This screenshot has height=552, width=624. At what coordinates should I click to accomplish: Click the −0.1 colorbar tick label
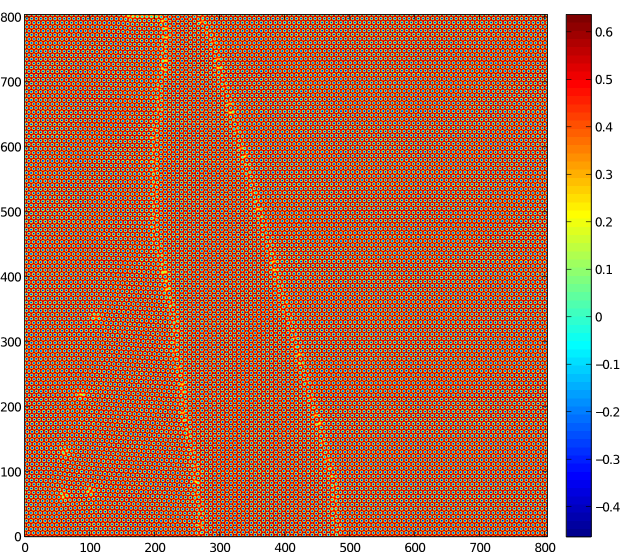[x=608, y=365]
